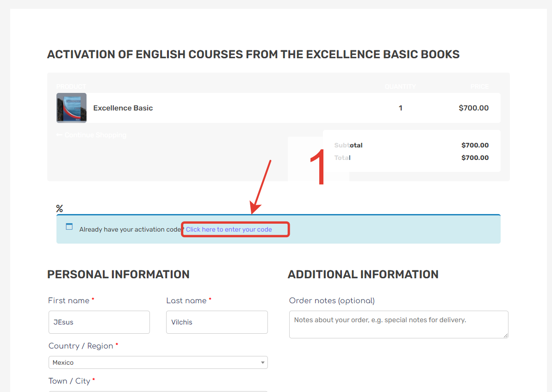Screen dimensions: 552x392
Task: Click the Town / City field label
Action: 69,381
